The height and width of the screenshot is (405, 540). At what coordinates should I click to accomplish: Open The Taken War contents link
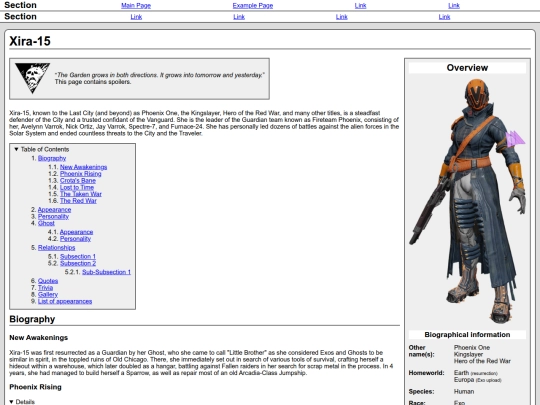[81, 194]
